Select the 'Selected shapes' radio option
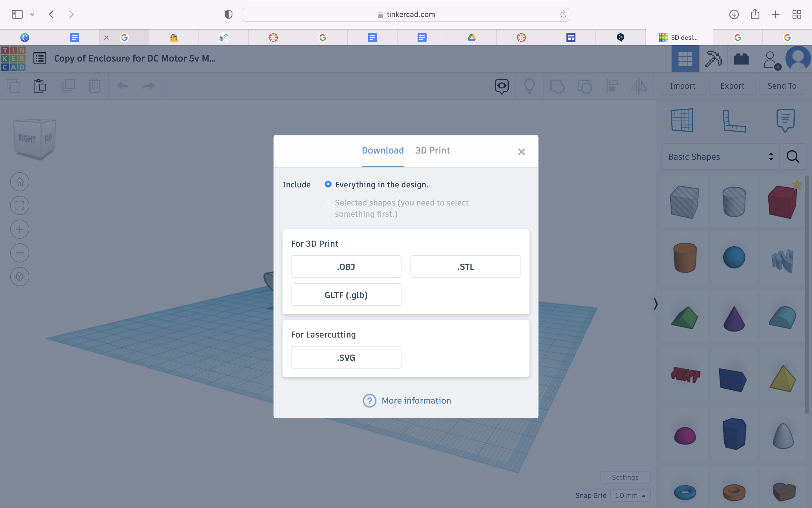This screenshot has width=812, height=508. pos(328,202)
